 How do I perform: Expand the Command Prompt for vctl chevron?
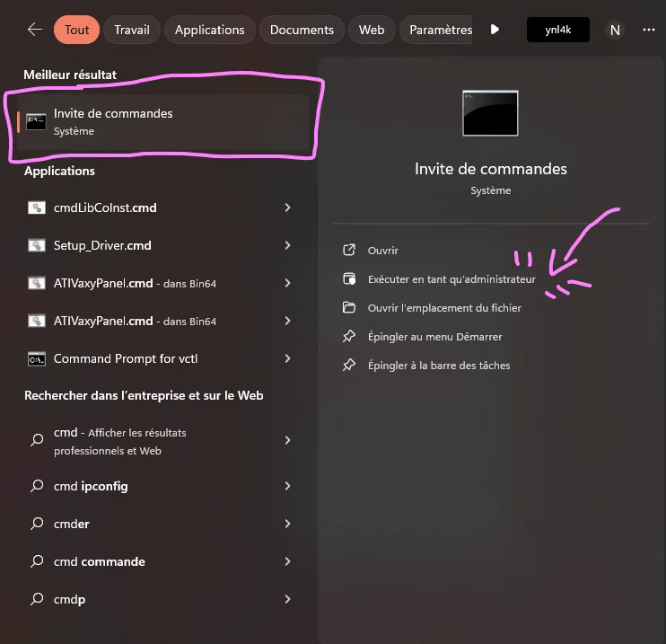click(x=287, y=358)
